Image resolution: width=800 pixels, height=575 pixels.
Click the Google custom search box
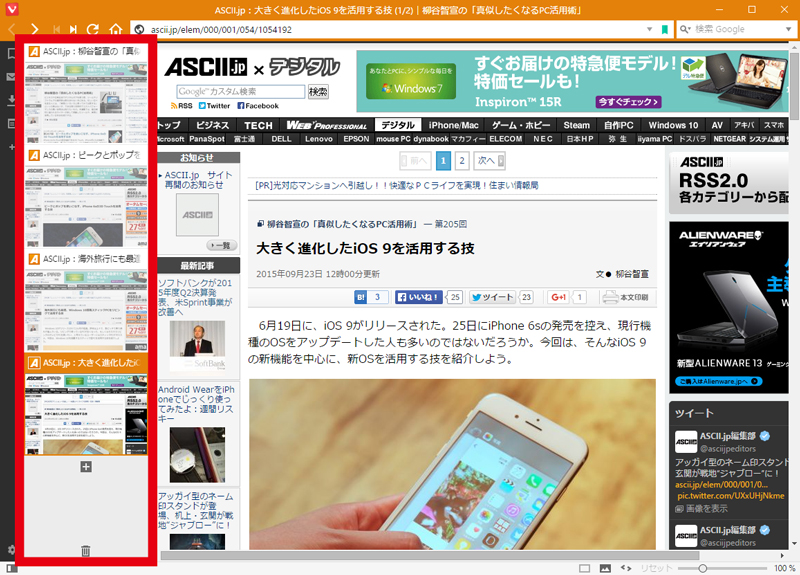click(241, 91)
